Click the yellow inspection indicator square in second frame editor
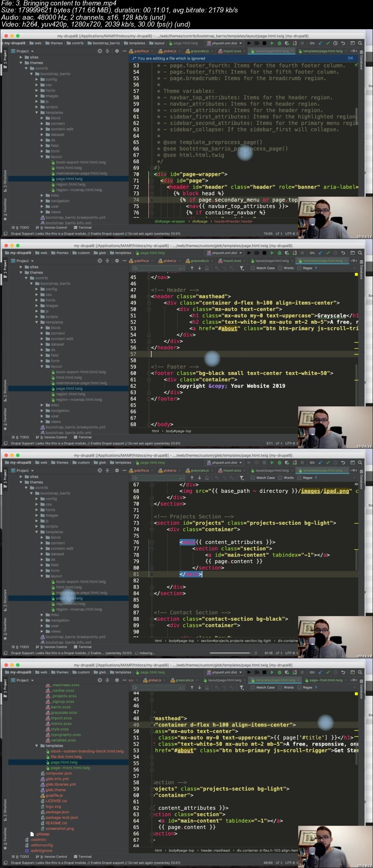373x868 pixels. point(356,274)
